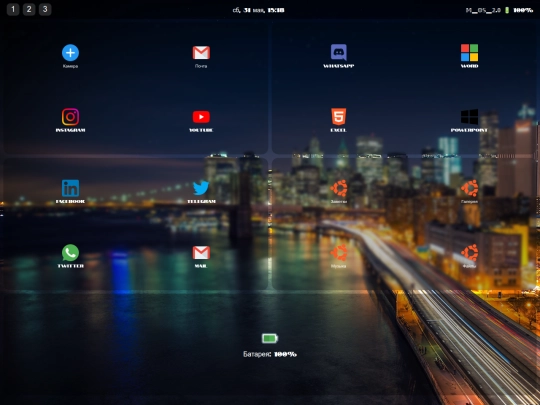Viewport: 540px width, 405px height.
Task: Click the battery icon in top bar
Action: click(507, 10)
